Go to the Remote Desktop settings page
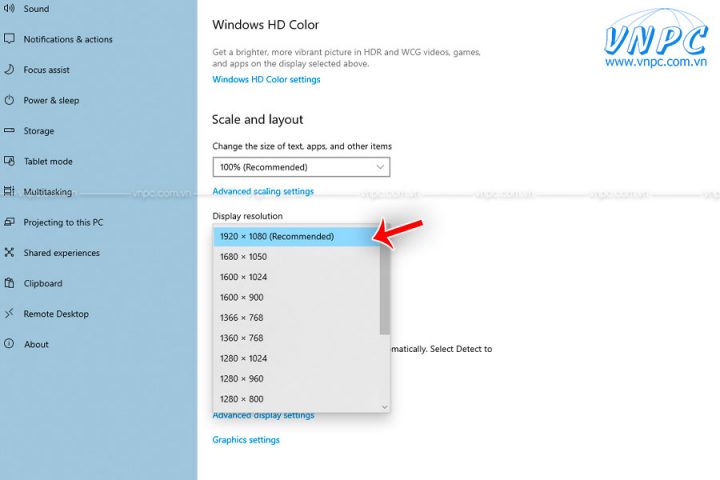 (x=56, y=314)
